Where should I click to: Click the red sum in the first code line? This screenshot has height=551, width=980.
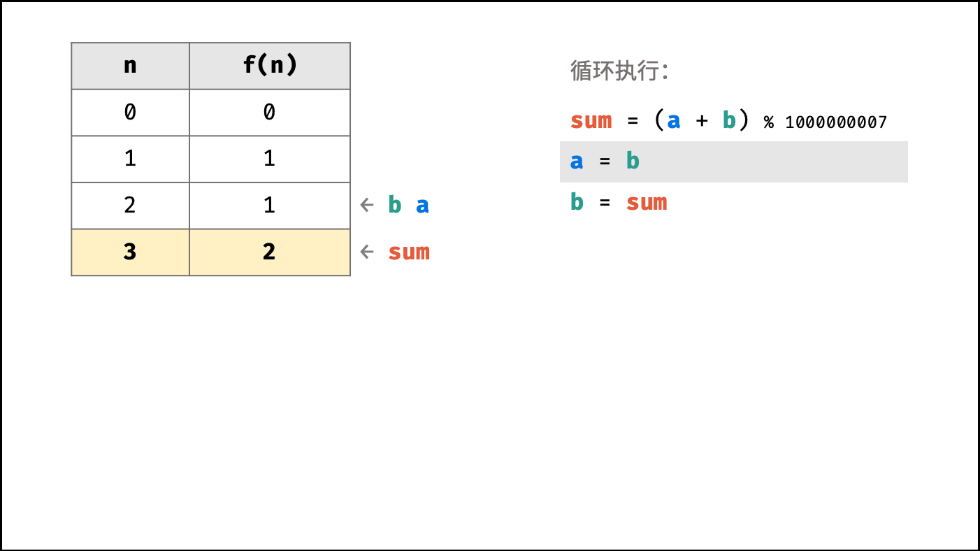591,121
